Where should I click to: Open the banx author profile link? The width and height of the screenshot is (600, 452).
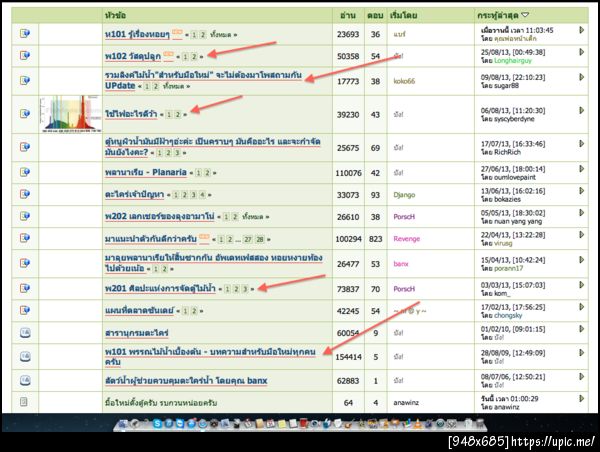(401, 264)
